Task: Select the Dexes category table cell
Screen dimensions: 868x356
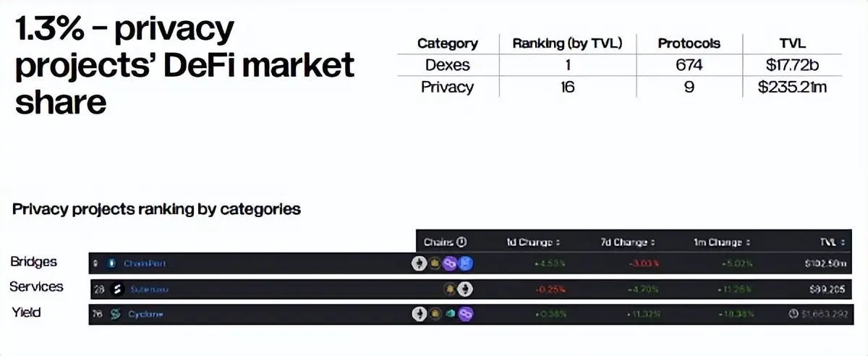Action: click(x=448, y=65)
